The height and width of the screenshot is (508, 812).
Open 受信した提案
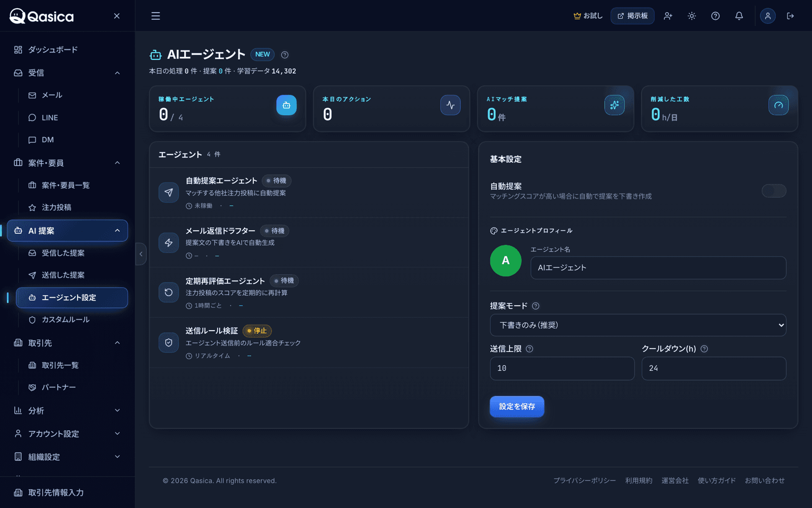72,253
